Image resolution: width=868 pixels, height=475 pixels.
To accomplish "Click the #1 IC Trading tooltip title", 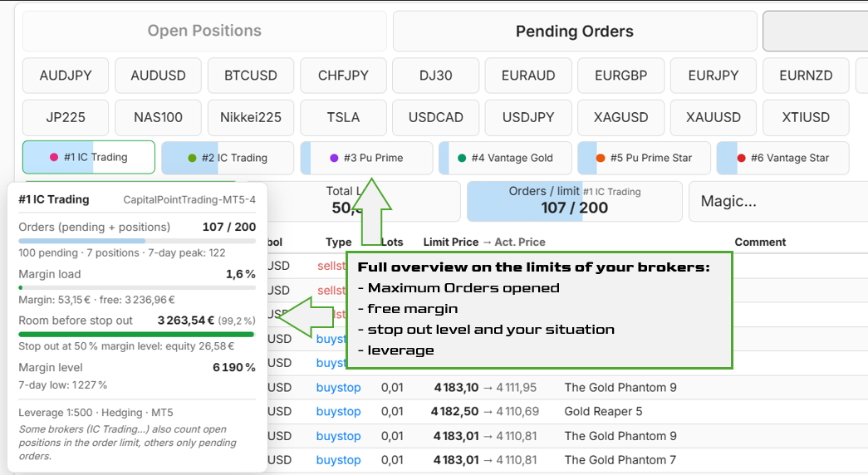I will click(x=54, y=199).
